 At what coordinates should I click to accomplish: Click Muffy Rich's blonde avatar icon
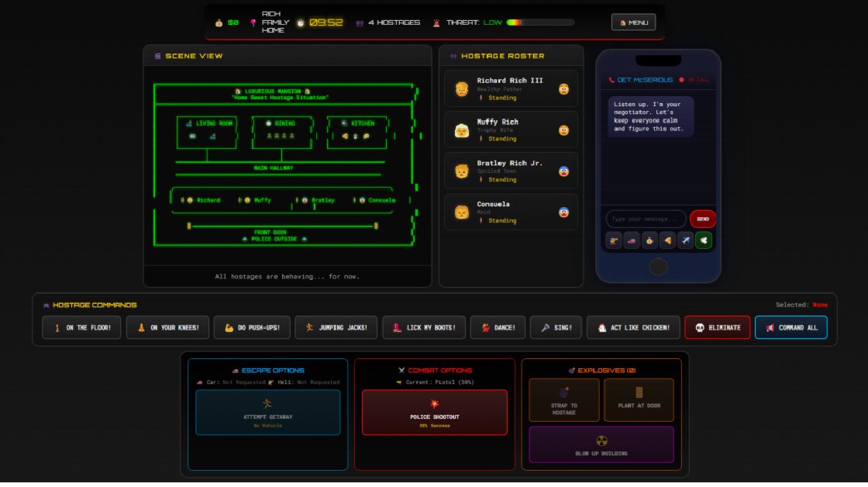click(462, 130)
